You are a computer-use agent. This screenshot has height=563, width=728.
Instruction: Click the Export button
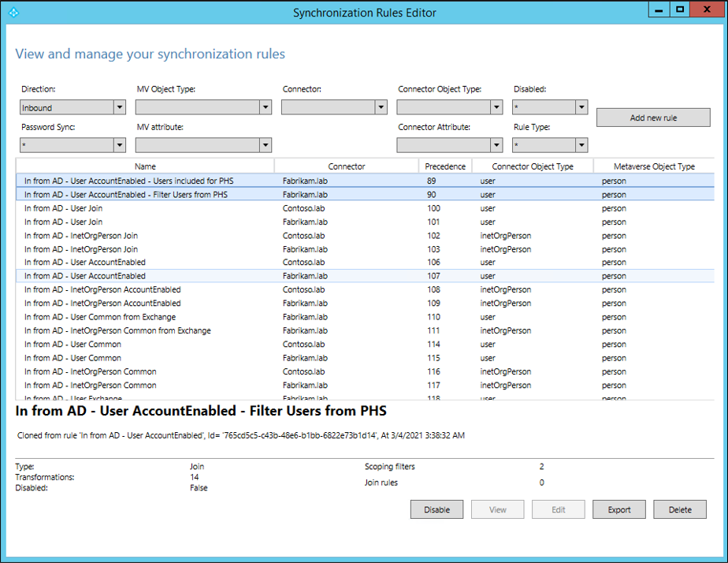pyautogui.click(x=618, y=509)
